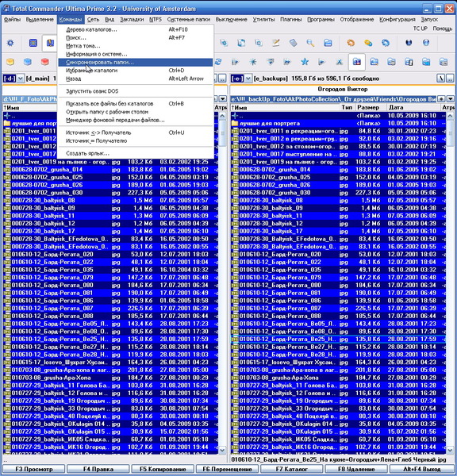Click the orange gear toolbar icon

pyautogui.click(x=351, y=43)
